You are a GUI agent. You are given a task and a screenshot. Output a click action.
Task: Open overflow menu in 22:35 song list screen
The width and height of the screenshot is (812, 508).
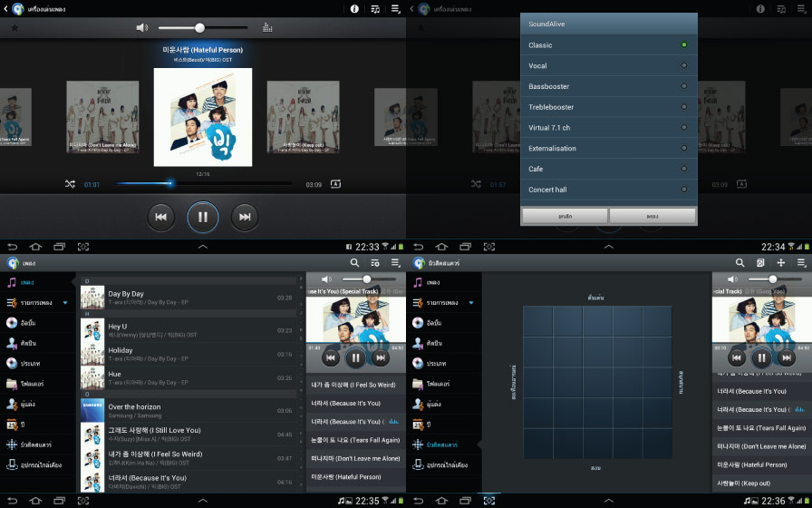[396, 263]
